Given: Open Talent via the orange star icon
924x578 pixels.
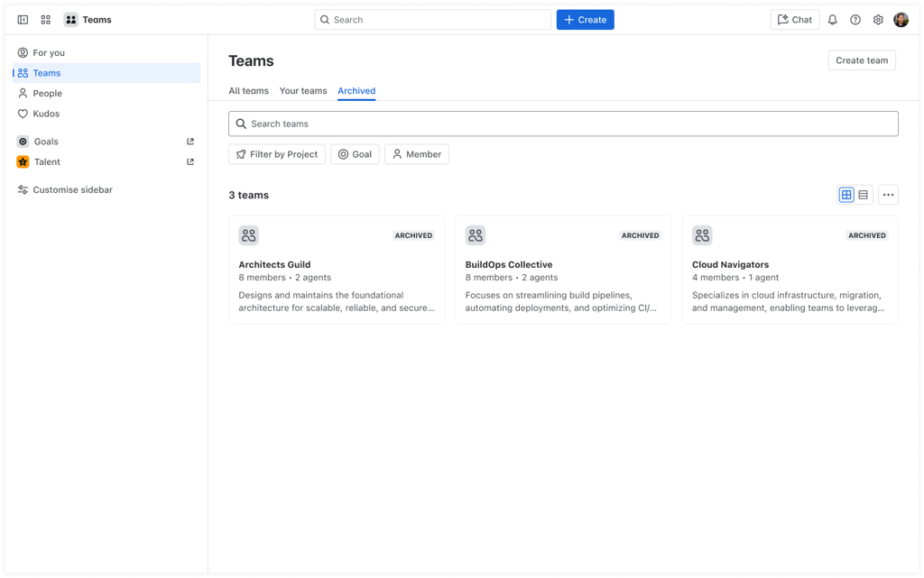Looking at the screenshot, I should pyautogui.click(x=23, y=161).
